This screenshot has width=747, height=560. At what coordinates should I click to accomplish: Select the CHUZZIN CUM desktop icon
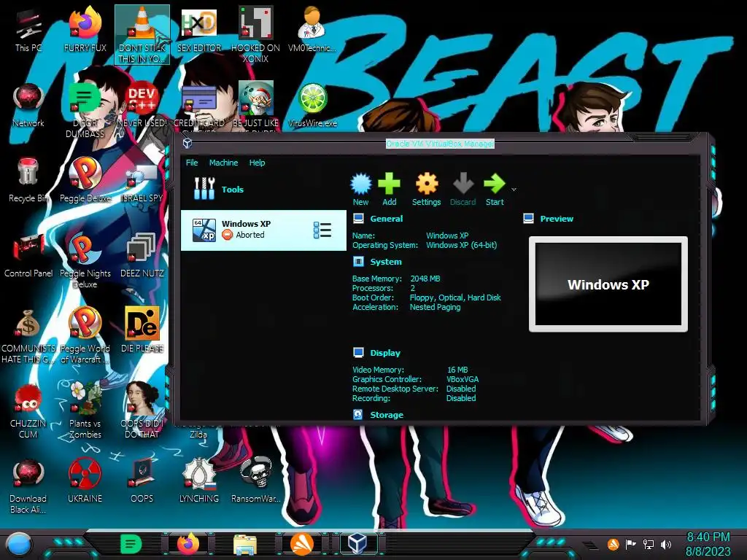pos(28,410)
